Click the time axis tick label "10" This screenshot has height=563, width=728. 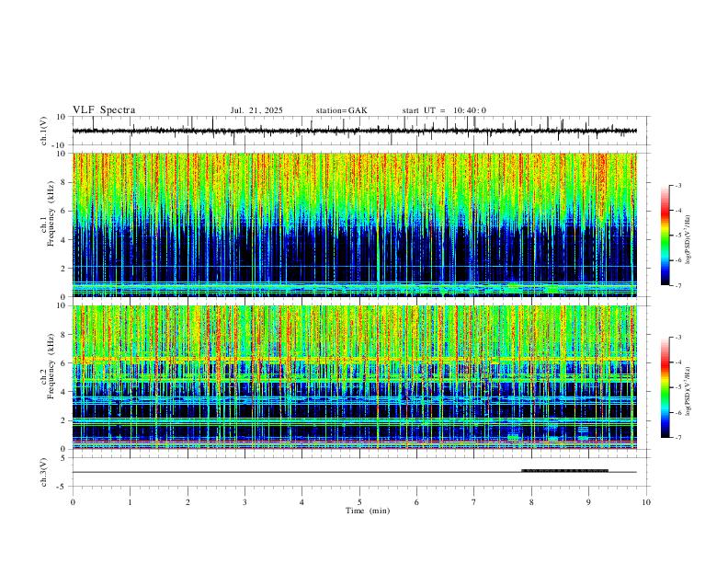pyautogui.click(x=646, y=502)
